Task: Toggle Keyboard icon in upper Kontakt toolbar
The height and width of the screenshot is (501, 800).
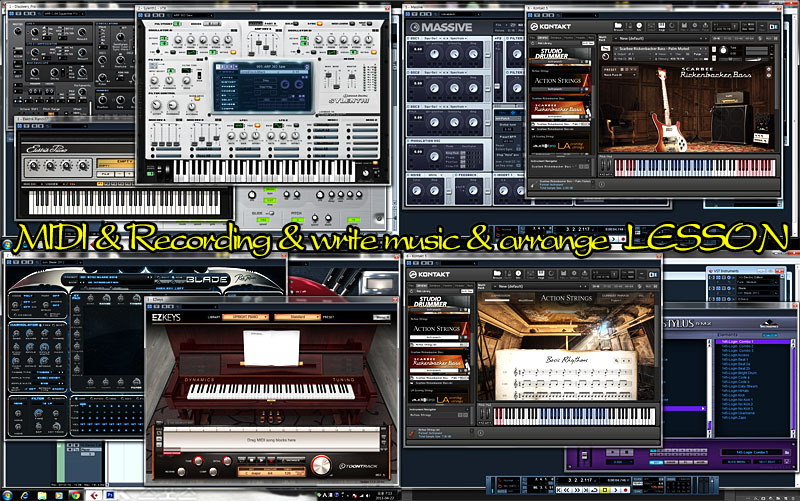Action: point(661,26)
